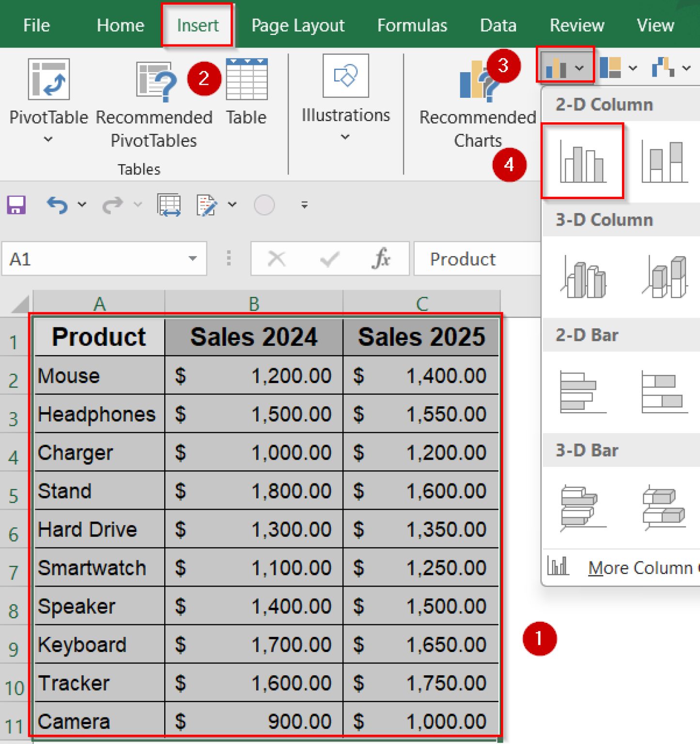Expand the Illustrations chevron
Viewport: 700px width, 744px height.
pyautogui.click(x=345, y=138)
